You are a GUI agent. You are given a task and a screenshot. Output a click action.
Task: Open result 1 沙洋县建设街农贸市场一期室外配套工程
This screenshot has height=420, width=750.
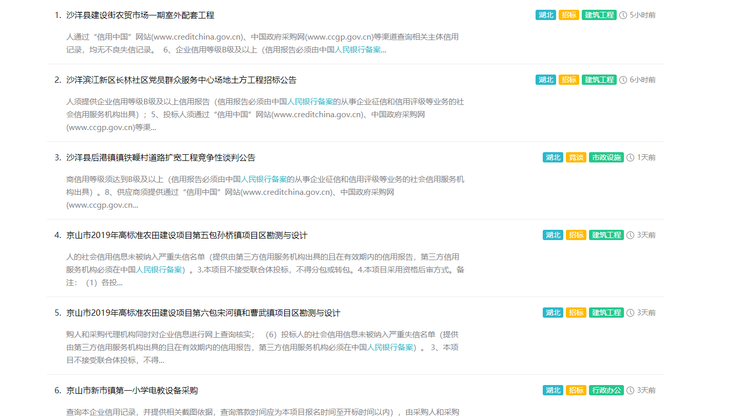pos(140,16)
